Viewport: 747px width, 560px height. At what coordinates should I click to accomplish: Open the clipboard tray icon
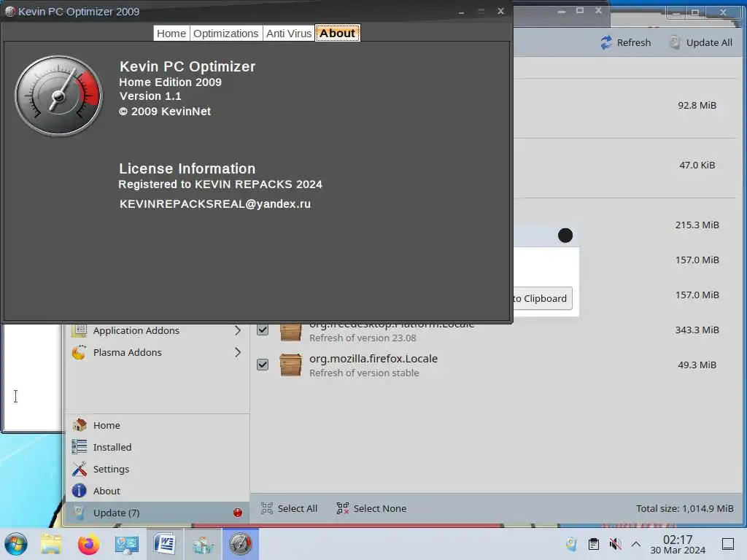pyautogui.click(x=594, y=544)
